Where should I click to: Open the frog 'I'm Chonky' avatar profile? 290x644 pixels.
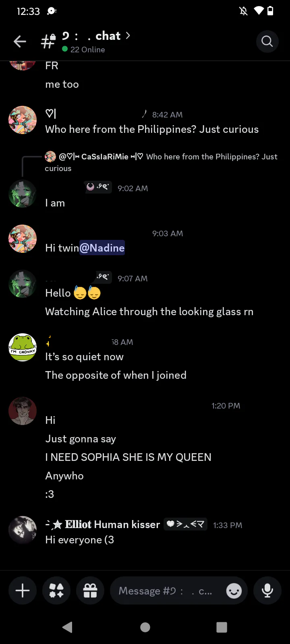(x=23, y=347)
